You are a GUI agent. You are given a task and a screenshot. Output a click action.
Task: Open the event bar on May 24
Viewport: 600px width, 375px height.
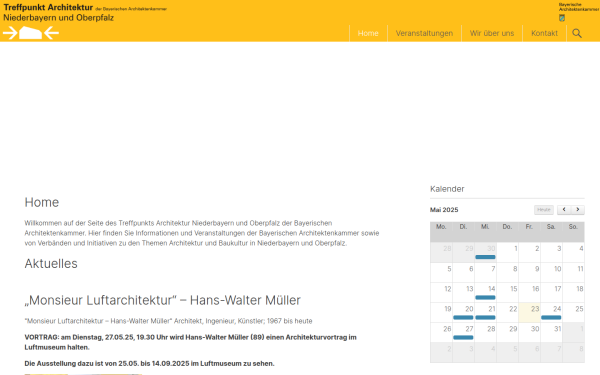coord(551,317)
